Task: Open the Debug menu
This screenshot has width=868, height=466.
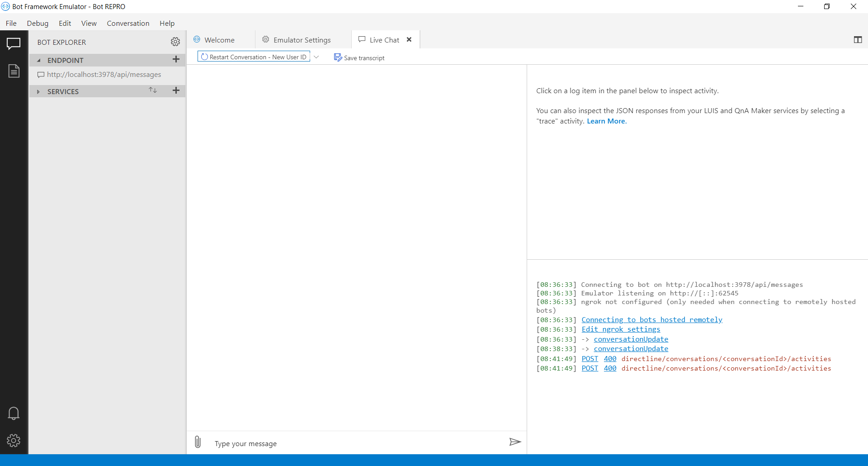Action: click(x=38, y=23)
